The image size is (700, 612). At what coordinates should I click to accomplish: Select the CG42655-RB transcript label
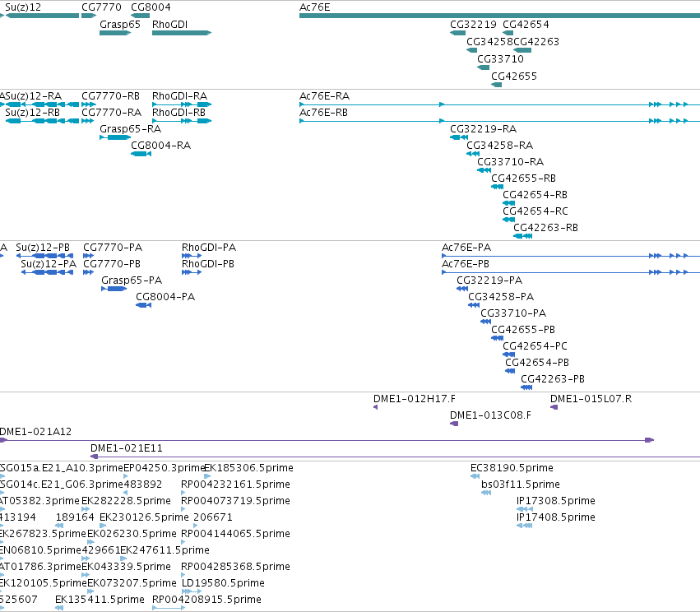click(524, 178)
